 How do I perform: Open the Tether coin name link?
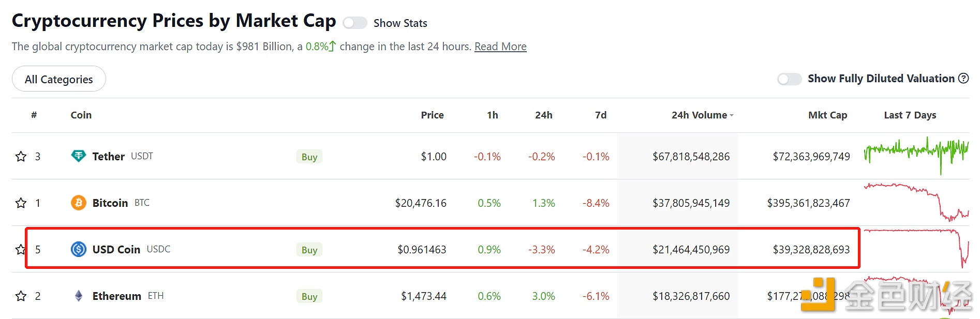pyautogui.click(x=109, y=156)
